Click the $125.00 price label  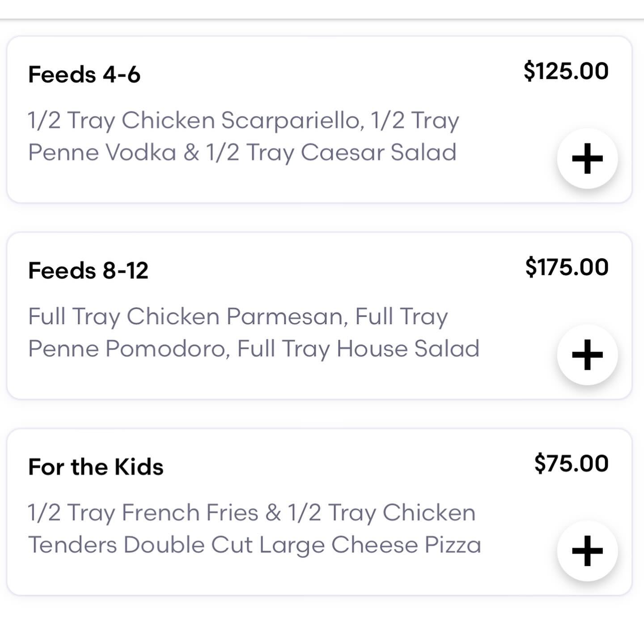[566, 71]
